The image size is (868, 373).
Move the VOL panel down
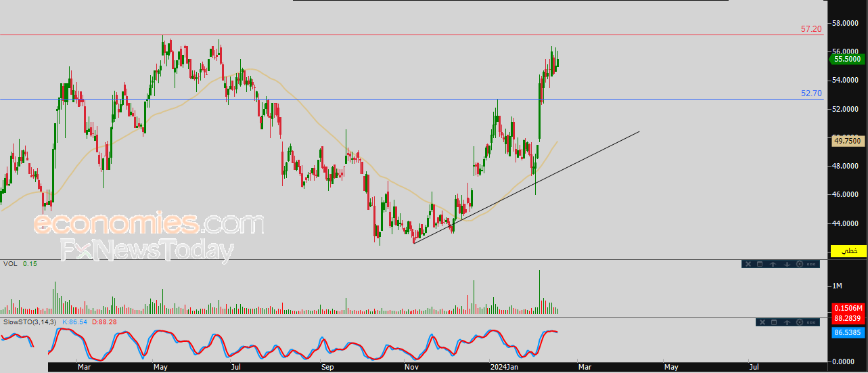787,264
